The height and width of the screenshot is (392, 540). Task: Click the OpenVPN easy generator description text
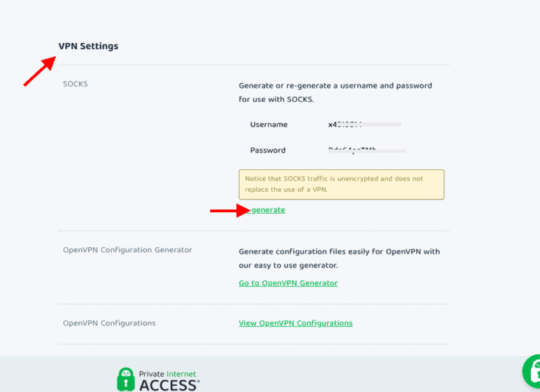tap(339, 258)
